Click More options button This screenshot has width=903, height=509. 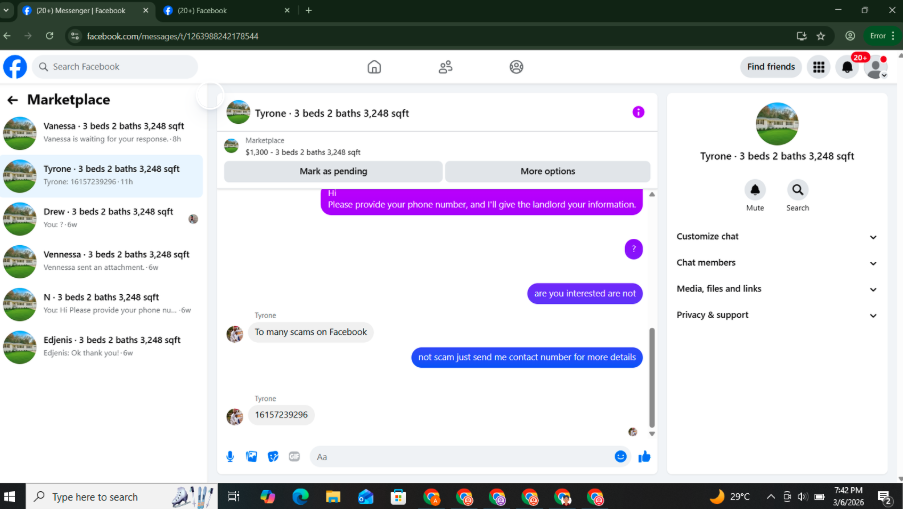(x=548, y=171)
